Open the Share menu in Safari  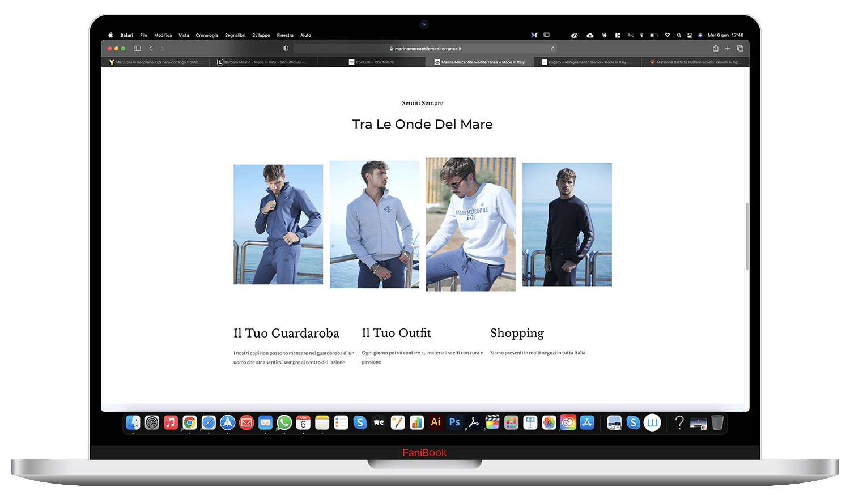tap(716, 48)
